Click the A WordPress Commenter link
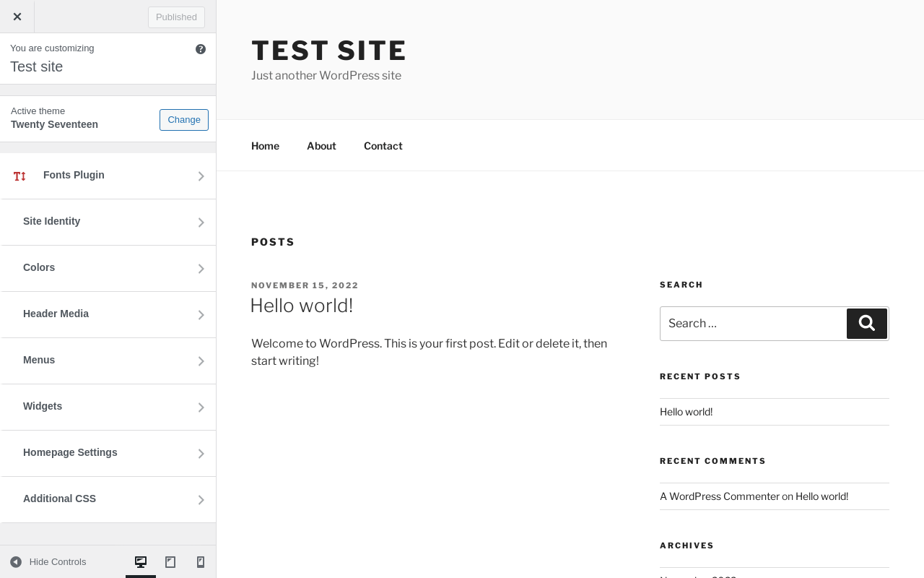 pyautogui.click(x=719, y=496)
